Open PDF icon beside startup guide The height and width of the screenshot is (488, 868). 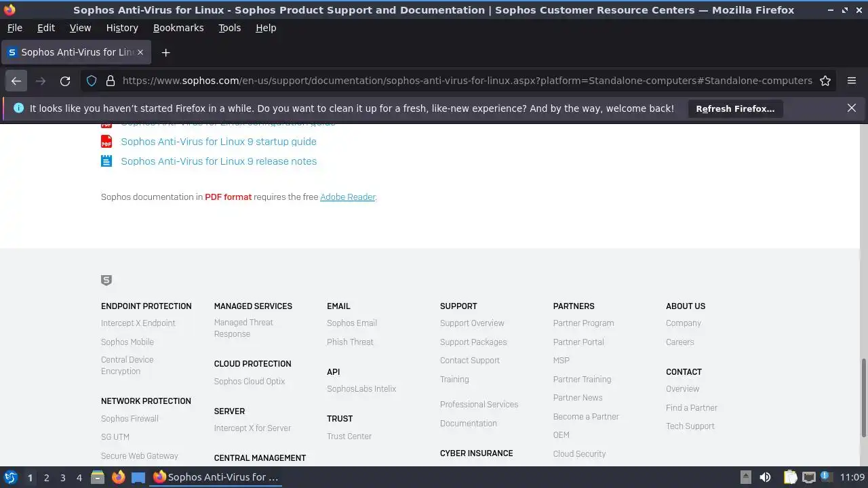coord(106,142)
